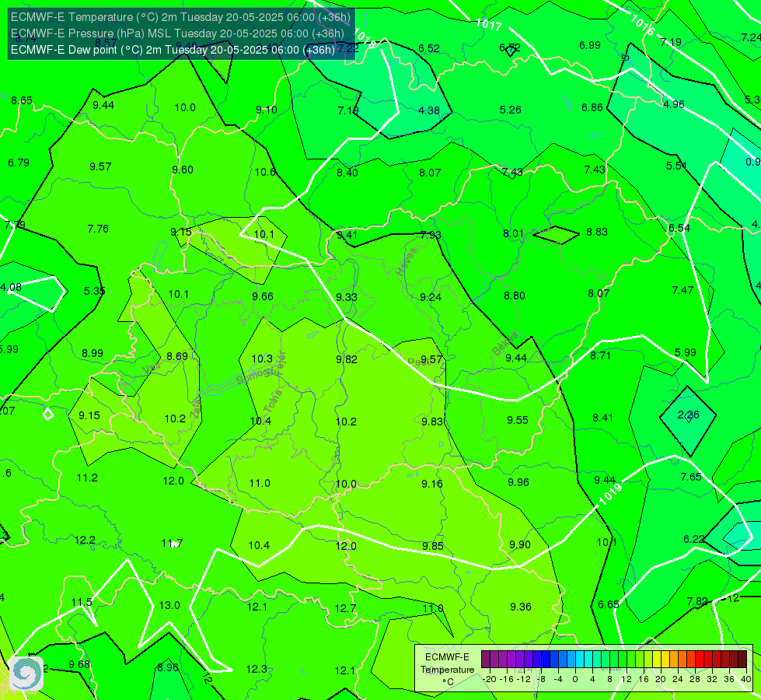
Task: Click the 8.80 temperature value
Action: tap(515, 296)
